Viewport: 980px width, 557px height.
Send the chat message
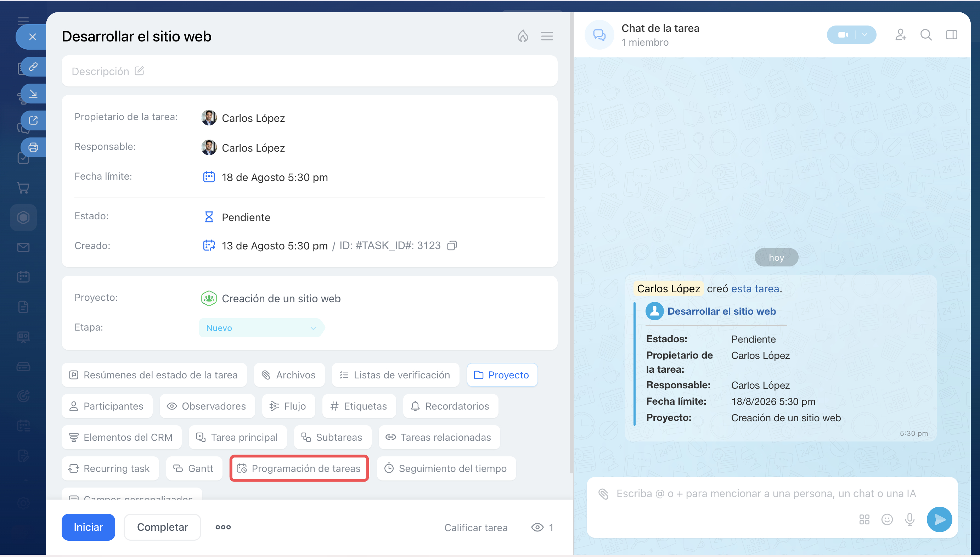pos(939,519)
